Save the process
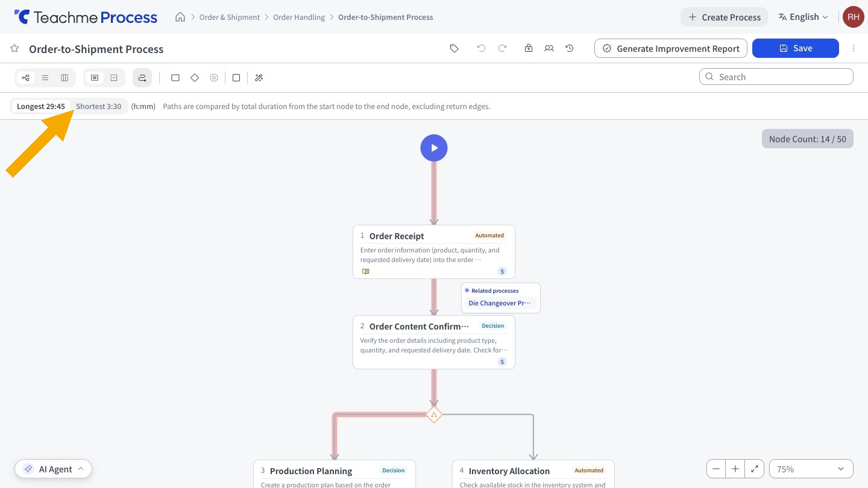 [796, 48]
